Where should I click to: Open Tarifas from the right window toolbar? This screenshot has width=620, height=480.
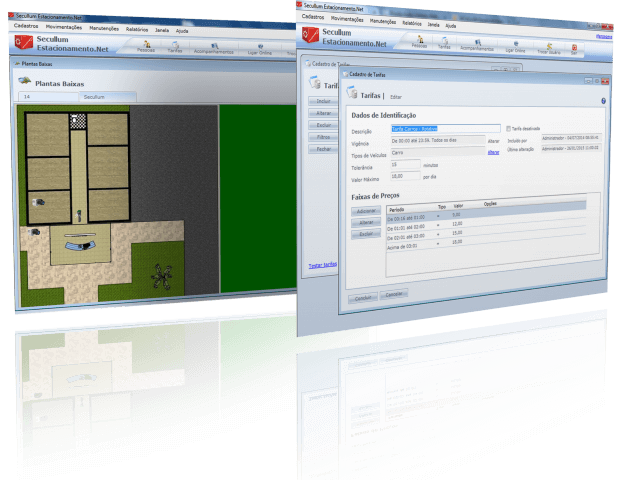point(444,43)
